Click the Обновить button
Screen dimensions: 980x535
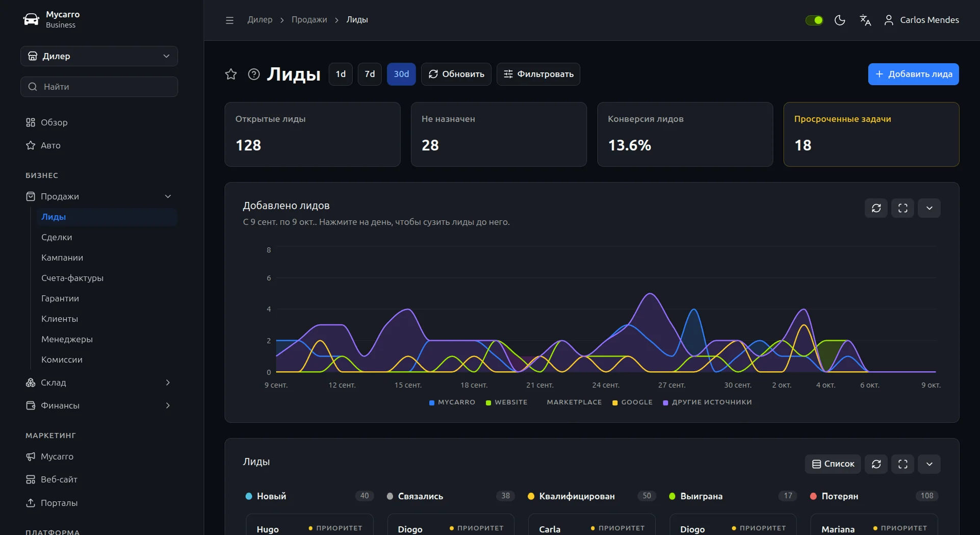click(x=456, y=74)
